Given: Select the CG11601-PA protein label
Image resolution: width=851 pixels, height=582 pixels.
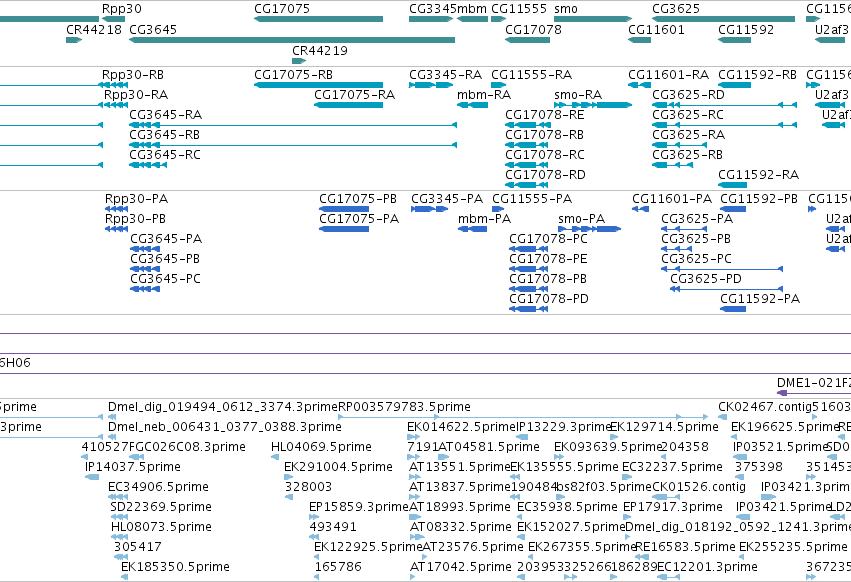Looking at the screenshot, I should coord(672,199).
